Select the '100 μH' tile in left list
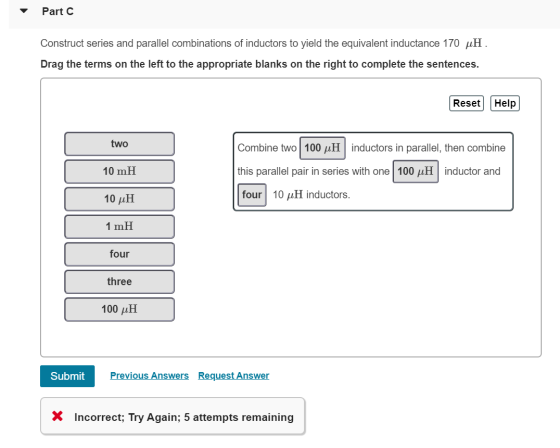Viewport: 560px width, 448px height. tap(119, 309)
